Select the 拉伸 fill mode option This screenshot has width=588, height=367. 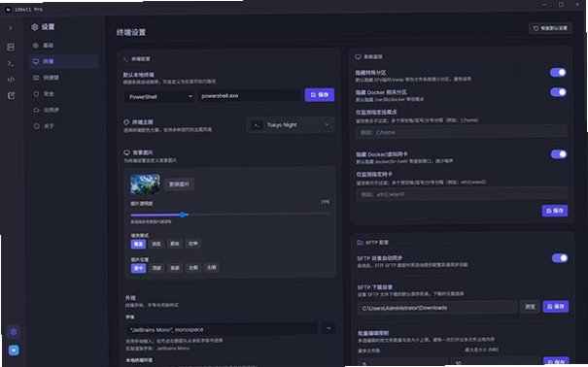pyautogui.click(x=192, y=244)
